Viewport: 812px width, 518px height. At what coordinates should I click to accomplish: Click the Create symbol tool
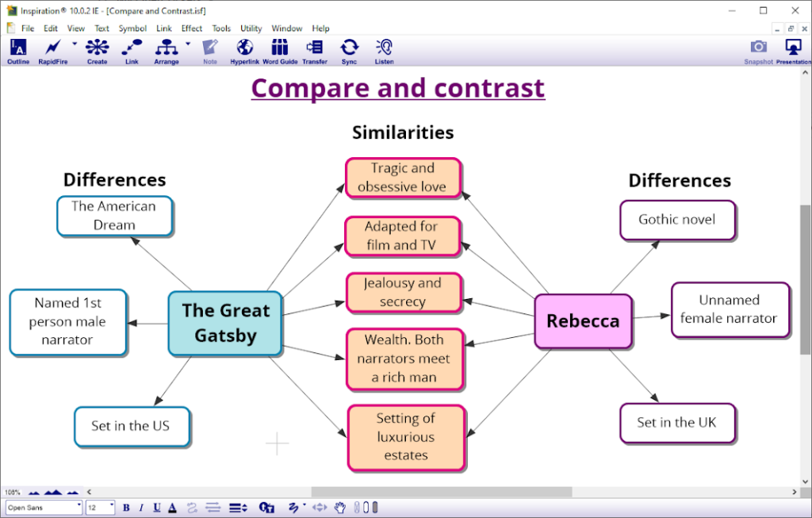pyautogui.click(x=97, y=52)
